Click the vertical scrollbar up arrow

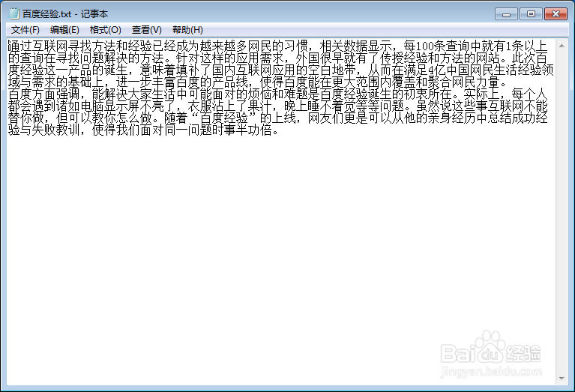point(562,46)
